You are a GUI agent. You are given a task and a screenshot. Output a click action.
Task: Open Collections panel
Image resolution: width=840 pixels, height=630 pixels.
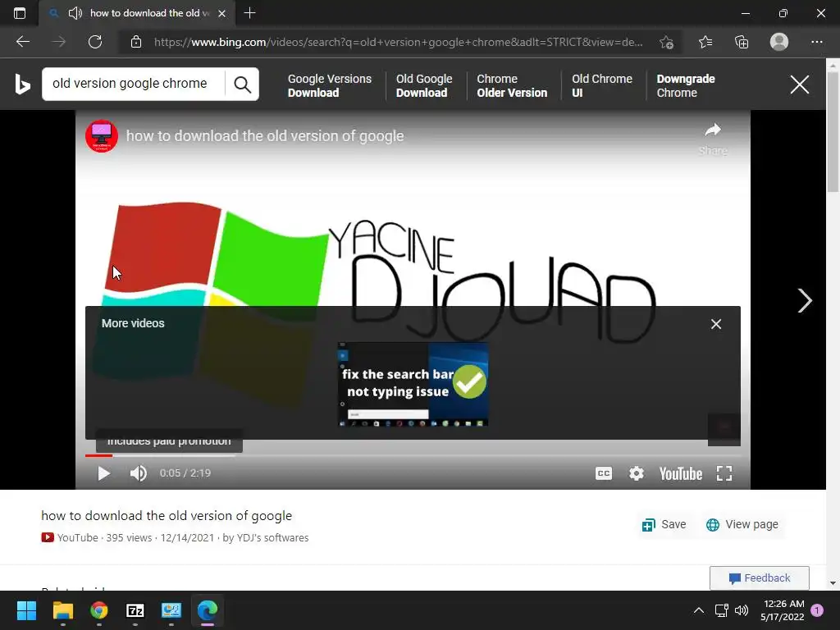pyautogui.click(x=742, y=42)
